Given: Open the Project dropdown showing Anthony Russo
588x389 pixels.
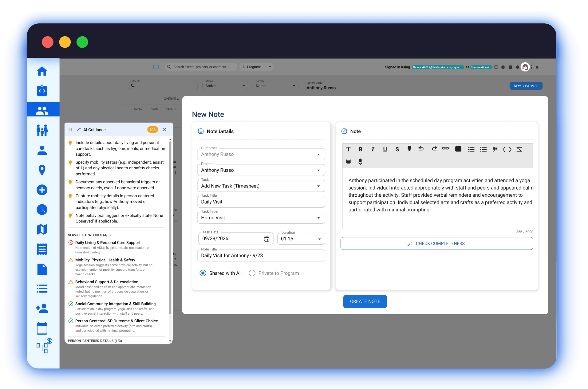Looking at the screenshot, I should click(x=261, y=170).
